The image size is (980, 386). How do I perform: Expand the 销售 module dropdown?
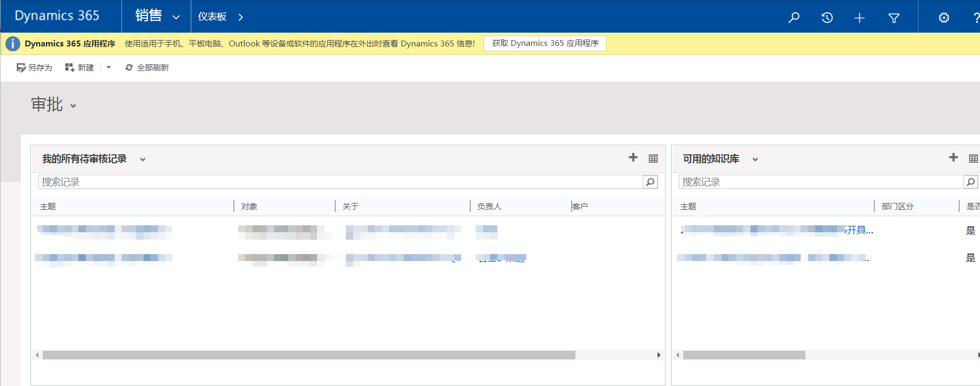coord(176,18)
